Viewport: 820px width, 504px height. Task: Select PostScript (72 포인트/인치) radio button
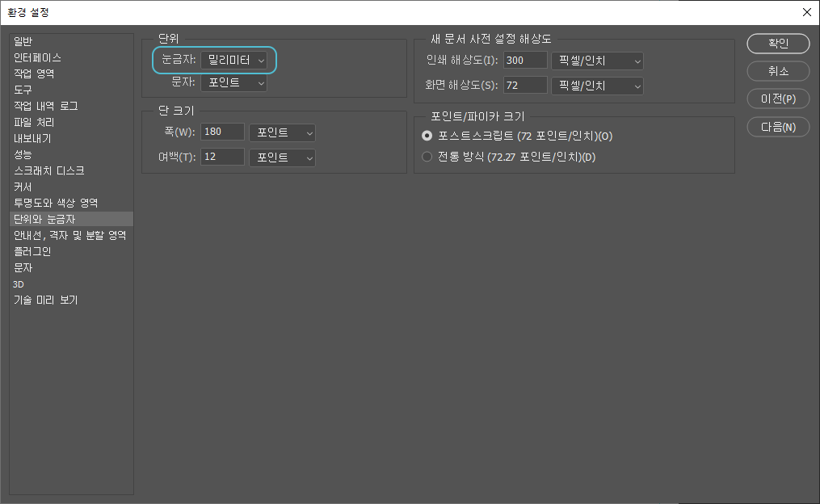pos(427,136)
